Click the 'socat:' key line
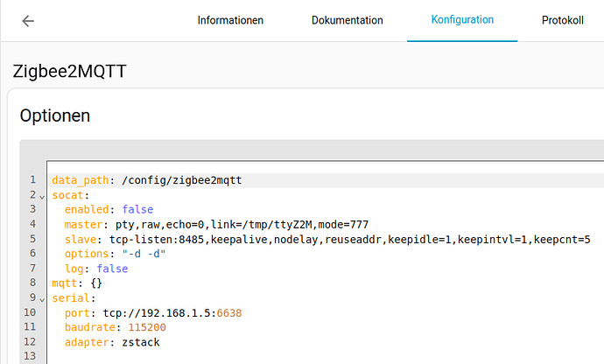 (71, 195)
